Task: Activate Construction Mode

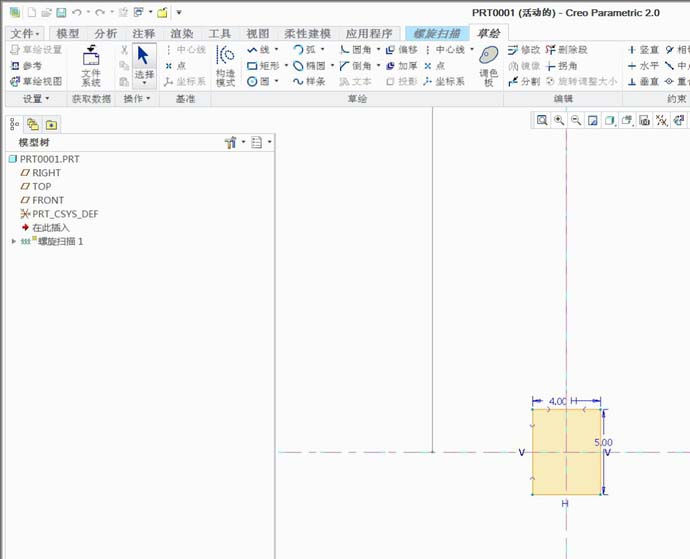Action: (225, 66)
